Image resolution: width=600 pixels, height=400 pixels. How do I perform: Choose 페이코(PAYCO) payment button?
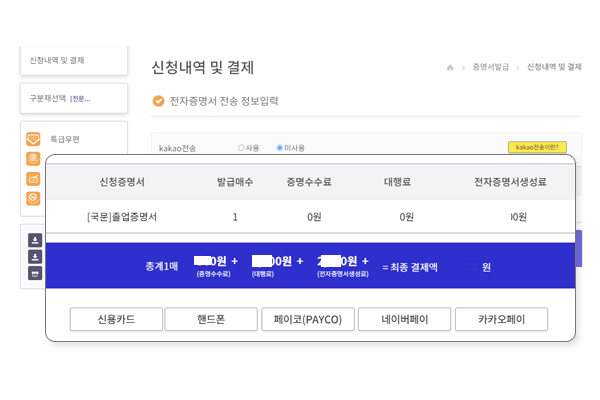click(x=308, y=319)
